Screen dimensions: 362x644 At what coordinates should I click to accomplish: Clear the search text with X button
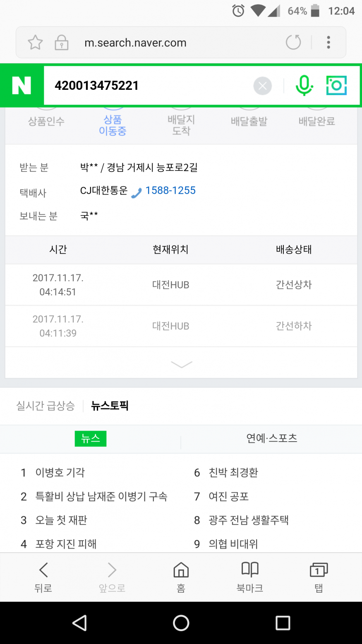coord(262,86)
